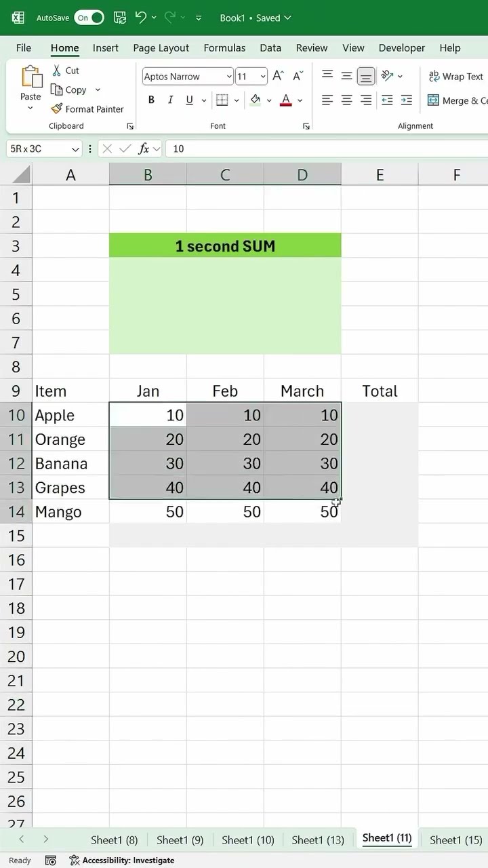The width and height of the screenshot is (488, 868).
Task: Click the Insert Function fx icon
Action: point(144,149)
